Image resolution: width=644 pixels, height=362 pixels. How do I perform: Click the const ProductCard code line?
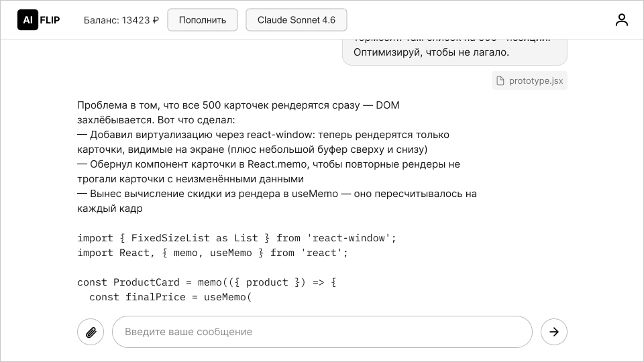pyautogui.click(x=207, y=282)
